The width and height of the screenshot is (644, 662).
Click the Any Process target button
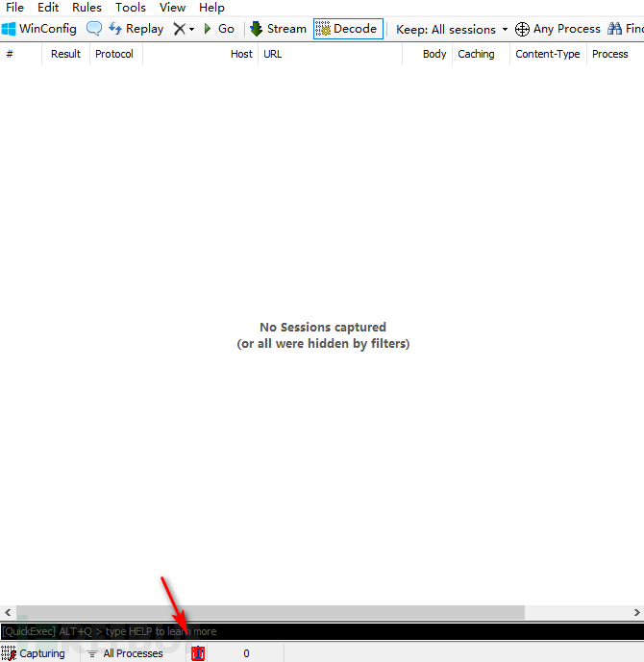click(x=557, y=29)
